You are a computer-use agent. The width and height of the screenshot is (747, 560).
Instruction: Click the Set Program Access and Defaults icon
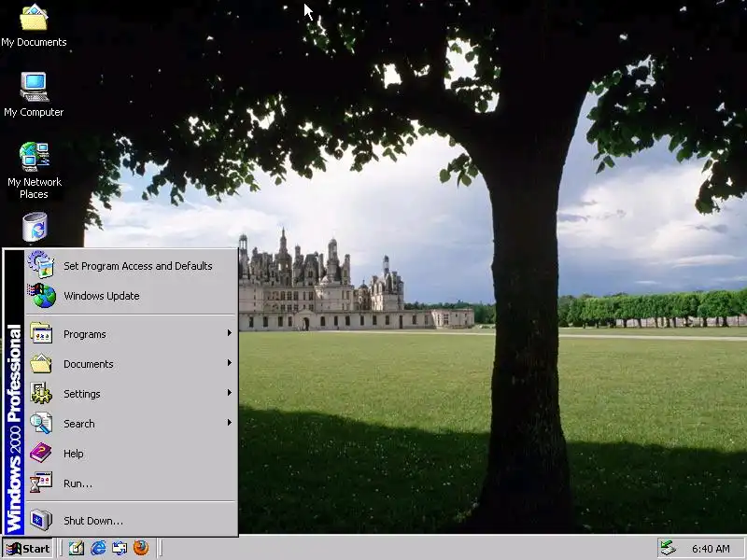click(x=41, y=265)
